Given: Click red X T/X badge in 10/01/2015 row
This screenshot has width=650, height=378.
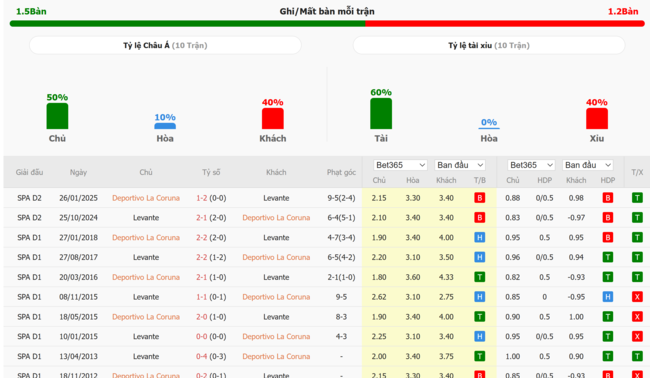Looking at the screenshot, I should tap(637, 337).
